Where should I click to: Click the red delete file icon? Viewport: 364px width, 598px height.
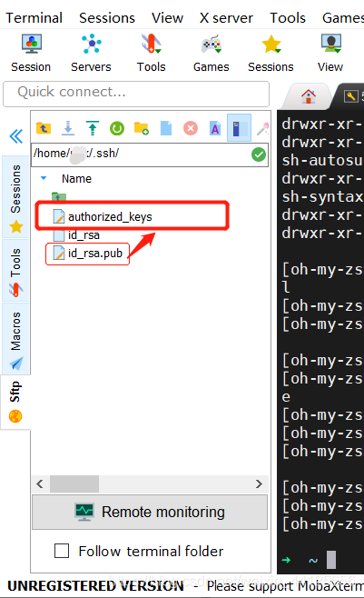tap(191, 128)
